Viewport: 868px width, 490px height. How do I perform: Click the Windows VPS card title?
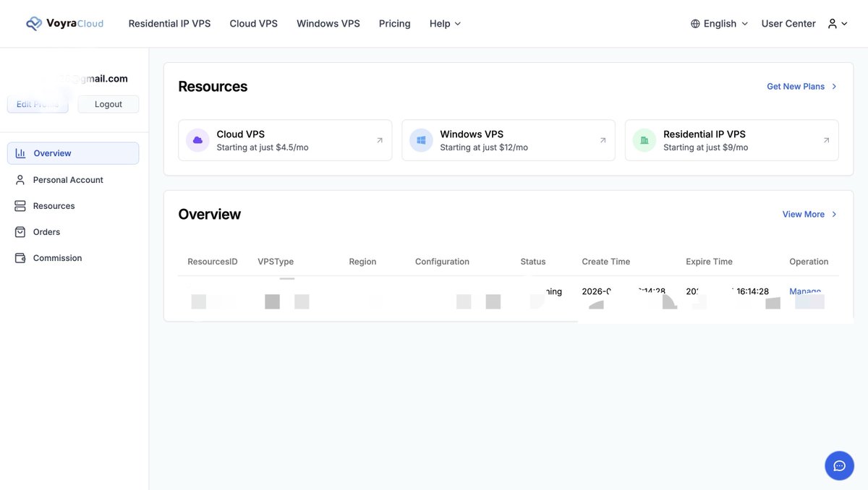(472, 134)
